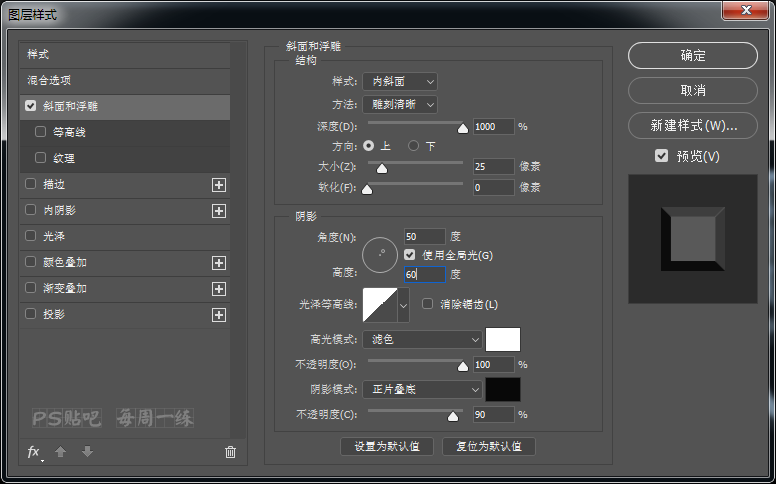Click the shadow opacity field showing 90
This screenshot has height=484, width=776.
493,415
